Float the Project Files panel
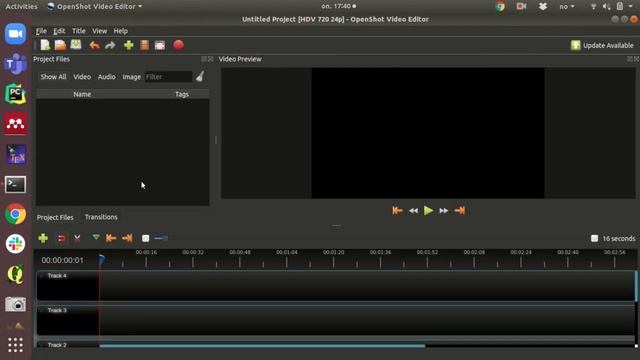640x360 pixels. [204, 59]
